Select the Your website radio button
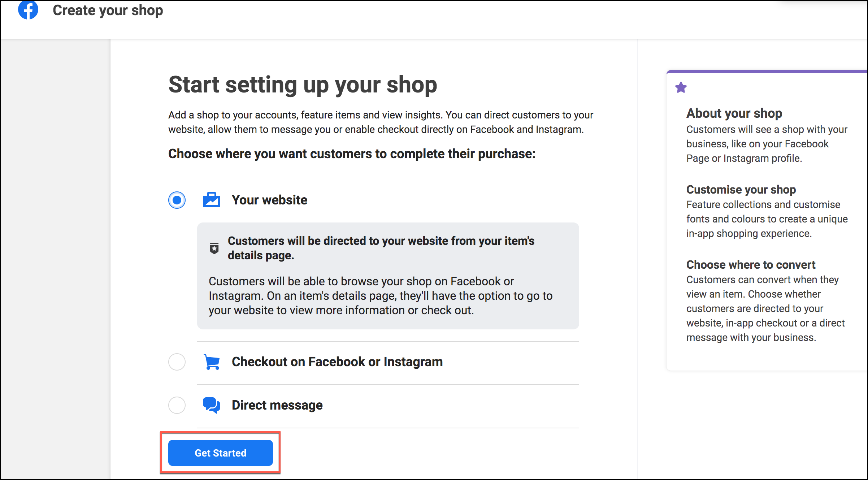This screenshot has width=868, height=480. pyautogui.click(x=177, y=200)
